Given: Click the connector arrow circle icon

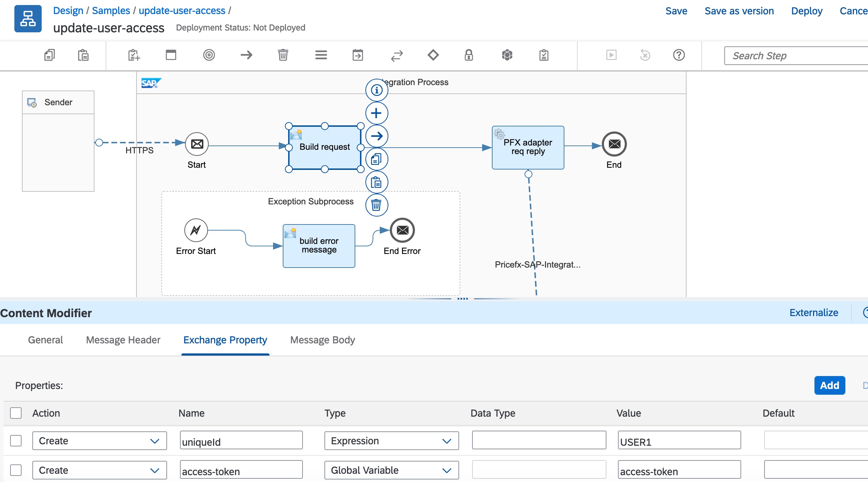Looking at the screenshot, I should coord(377,136).
